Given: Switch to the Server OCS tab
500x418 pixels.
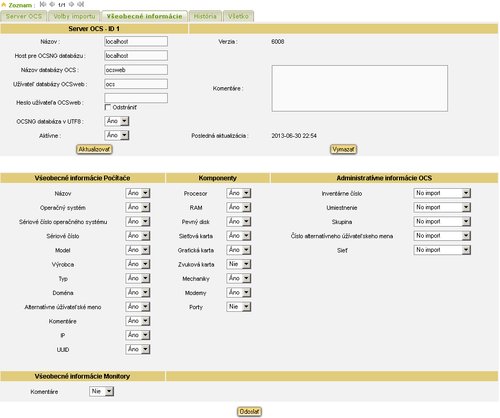Looking at the screenshot, I should 24,16.
